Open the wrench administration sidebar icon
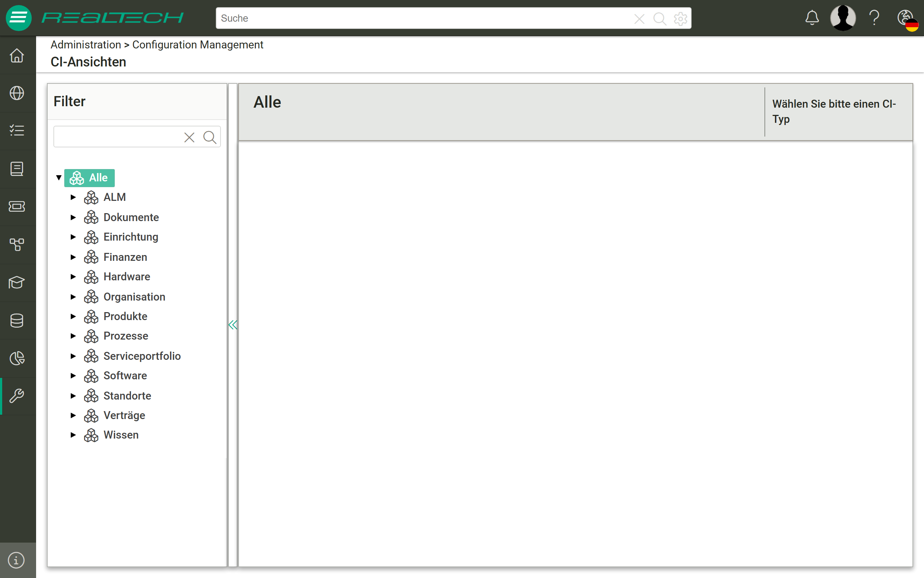Screen dimensions: 924x578 pos(17,396)
